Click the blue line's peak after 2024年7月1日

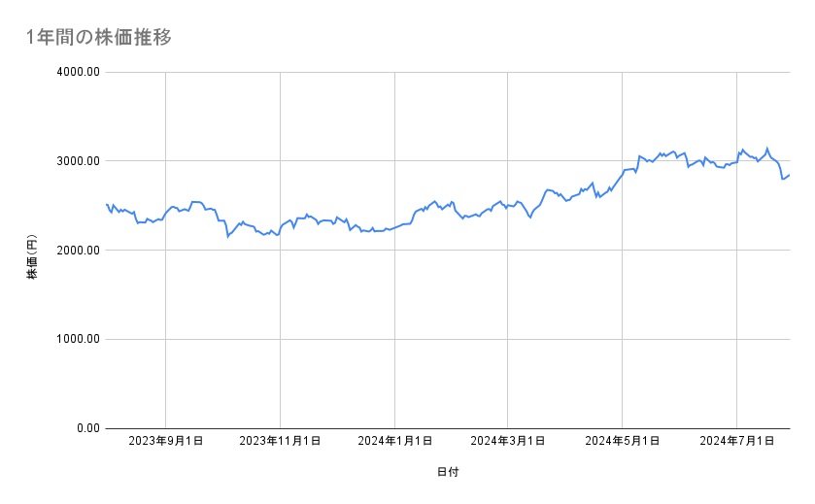767,149
